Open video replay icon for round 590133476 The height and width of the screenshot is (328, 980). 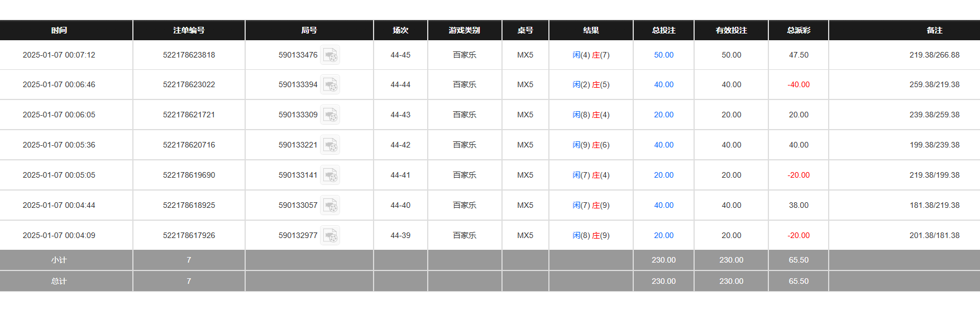[330, 55]
